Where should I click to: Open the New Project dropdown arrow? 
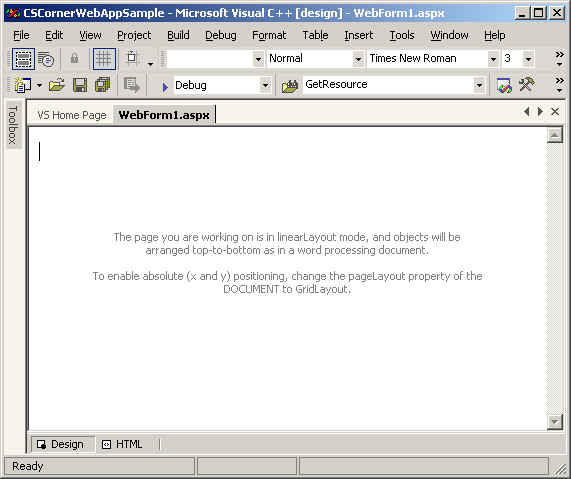coord(39,86)
